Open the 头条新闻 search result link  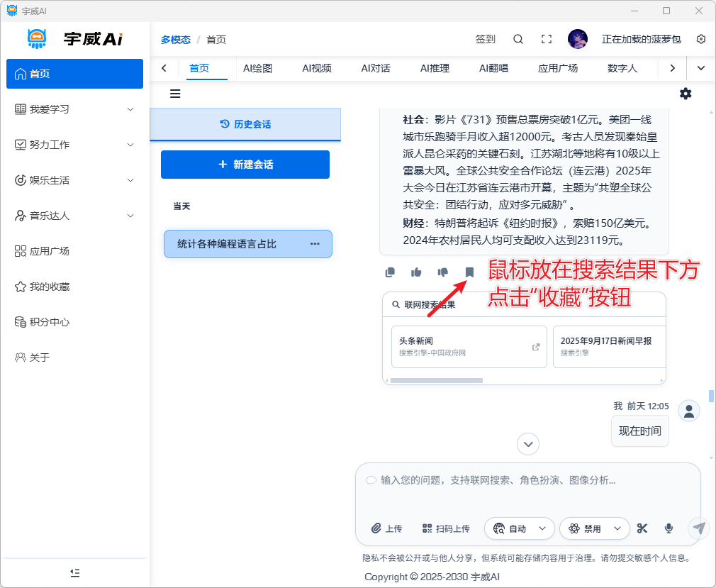pyautogui.click(x=469, y=347)
